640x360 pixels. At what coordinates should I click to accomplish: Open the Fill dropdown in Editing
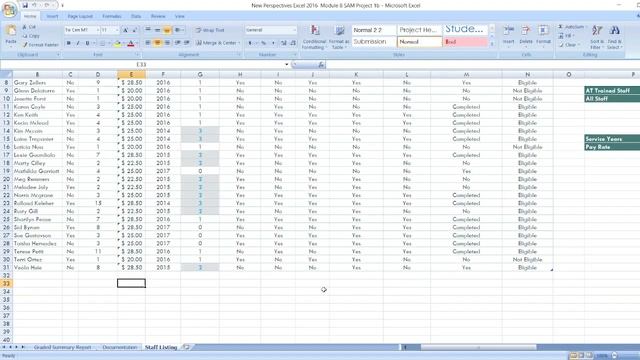tap(566, 36)
